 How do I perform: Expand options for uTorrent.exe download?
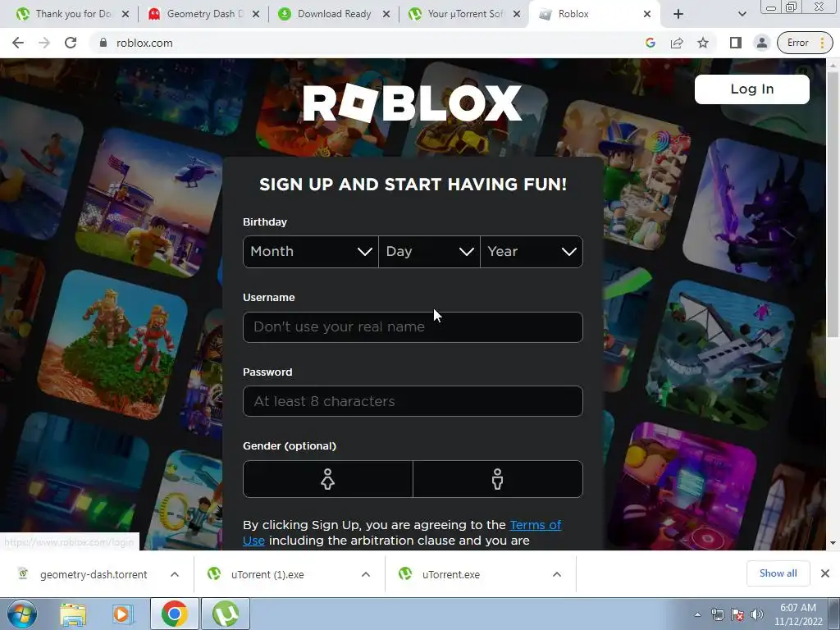click(557, 574)
